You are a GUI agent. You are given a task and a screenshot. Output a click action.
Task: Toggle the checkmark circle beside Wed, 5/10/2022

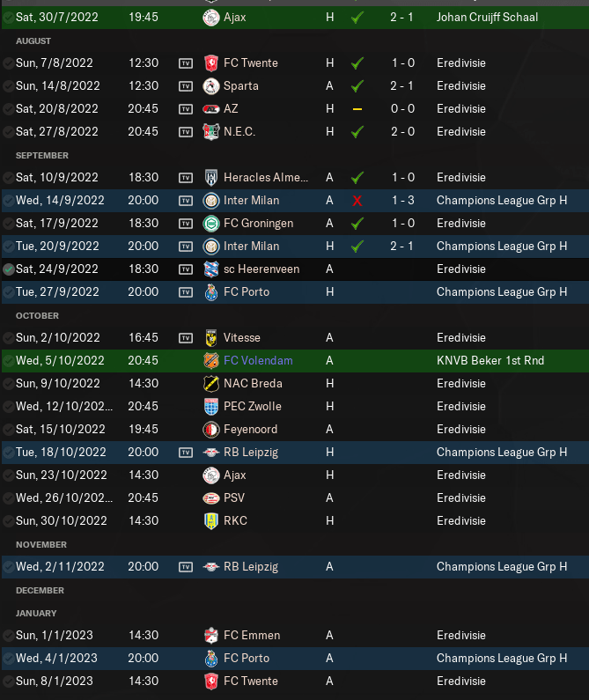(9, 361)
